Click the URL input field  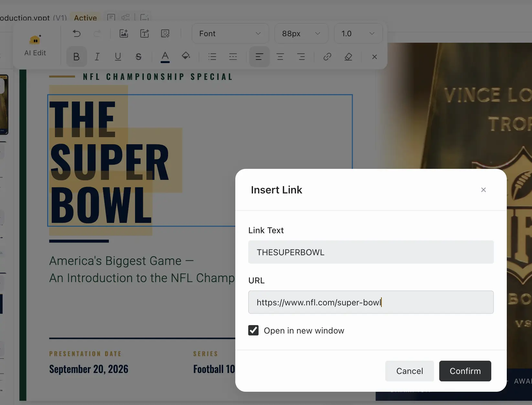tap(371, 302)
